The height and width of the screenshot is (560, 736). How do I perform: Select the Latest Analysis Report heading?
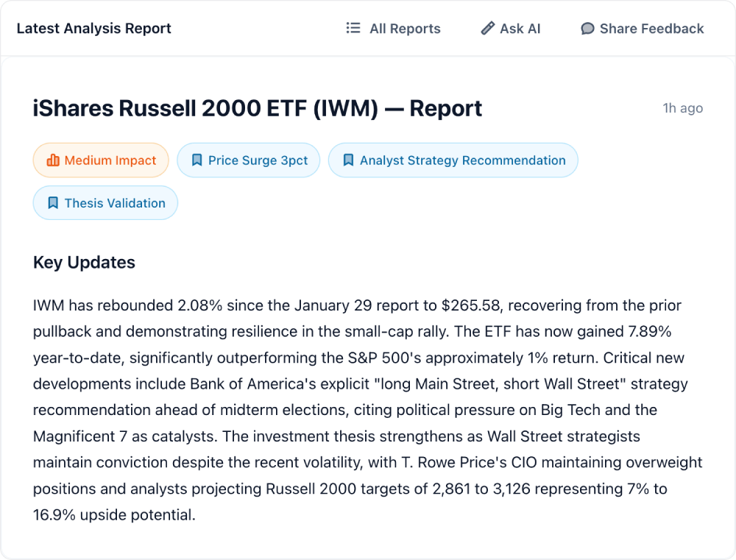tap(93, 28)
